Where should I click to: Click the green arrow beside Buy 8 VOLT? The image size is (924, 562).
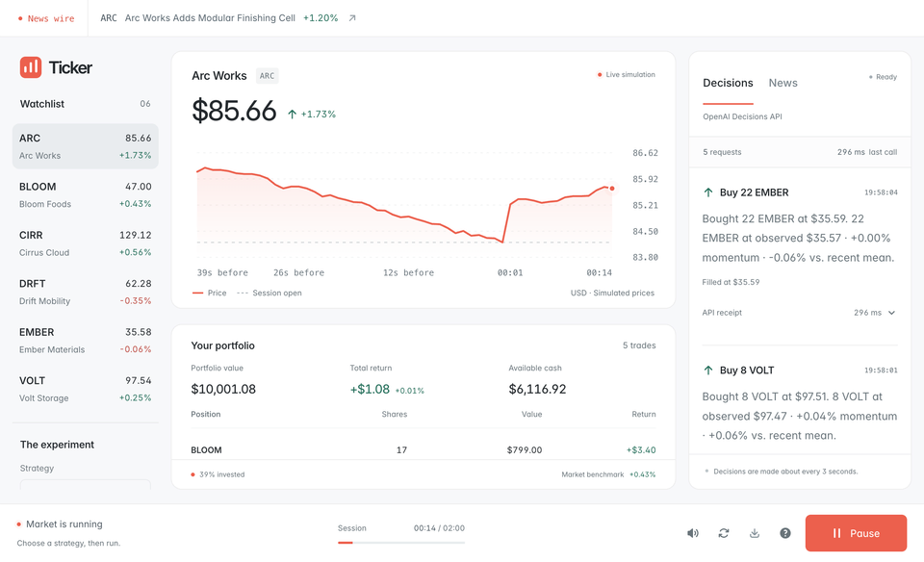[x=708, y=370]
